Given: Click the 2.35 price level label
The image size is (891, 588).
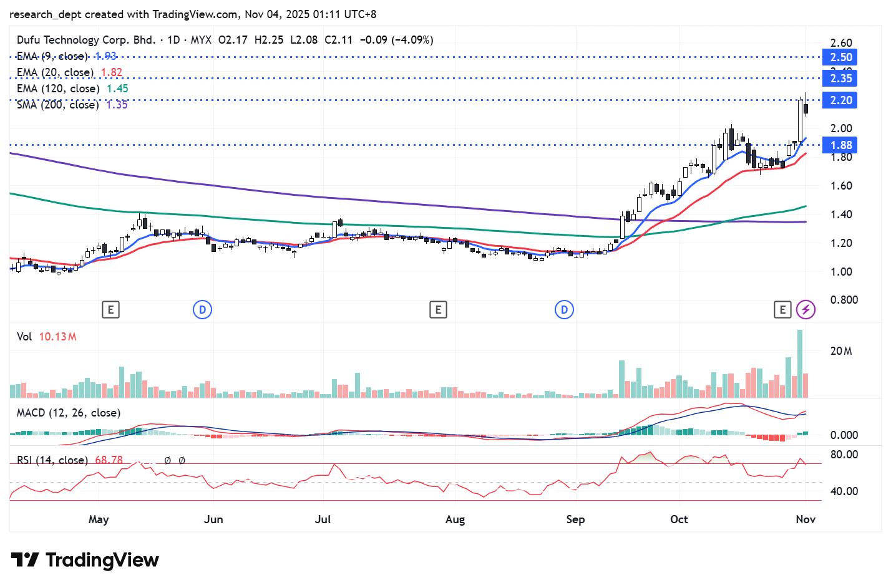Looking at the screenshot, I should [840, 79].
